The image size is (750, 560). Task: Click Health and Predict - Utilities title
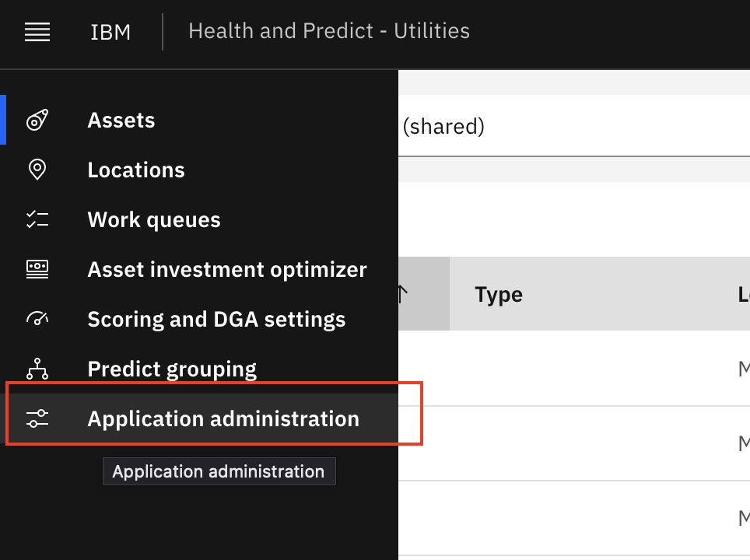329,31
